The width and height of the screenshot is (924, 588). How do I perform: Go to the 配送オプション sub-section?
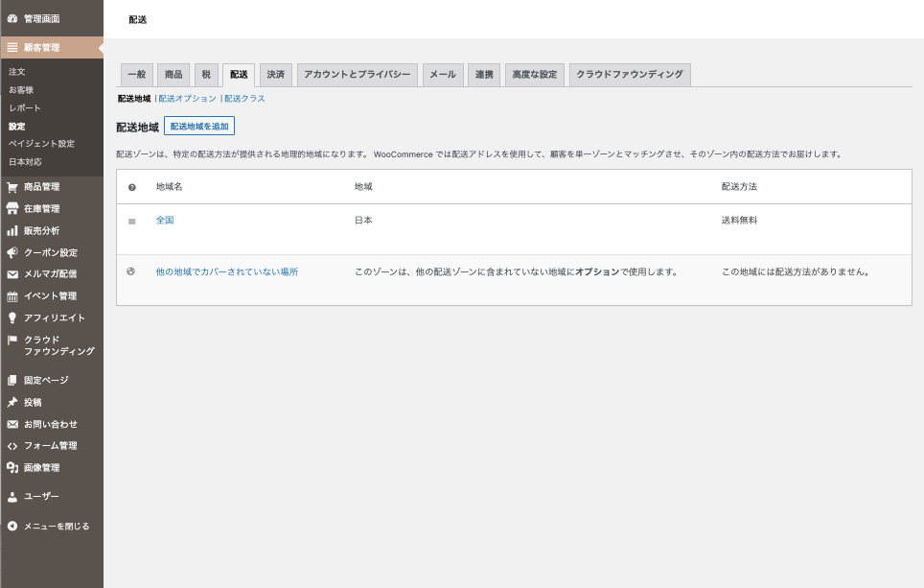click(188, 99)
